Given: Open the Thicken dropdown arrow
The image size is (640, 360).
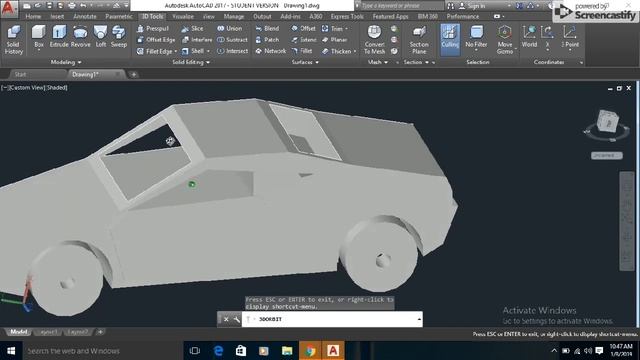Looking at the screenshot, I should (x=355, y=51).
